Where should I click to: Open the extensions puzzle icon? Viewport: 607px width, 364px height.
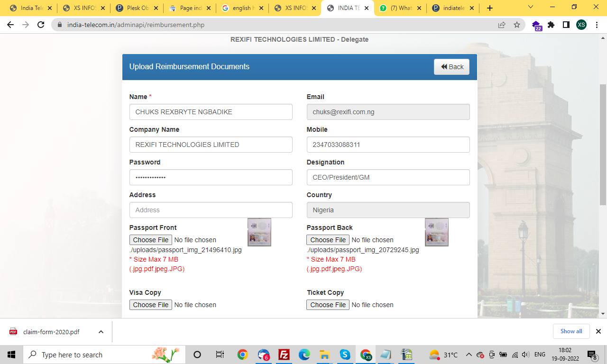[x=551, y=25]
